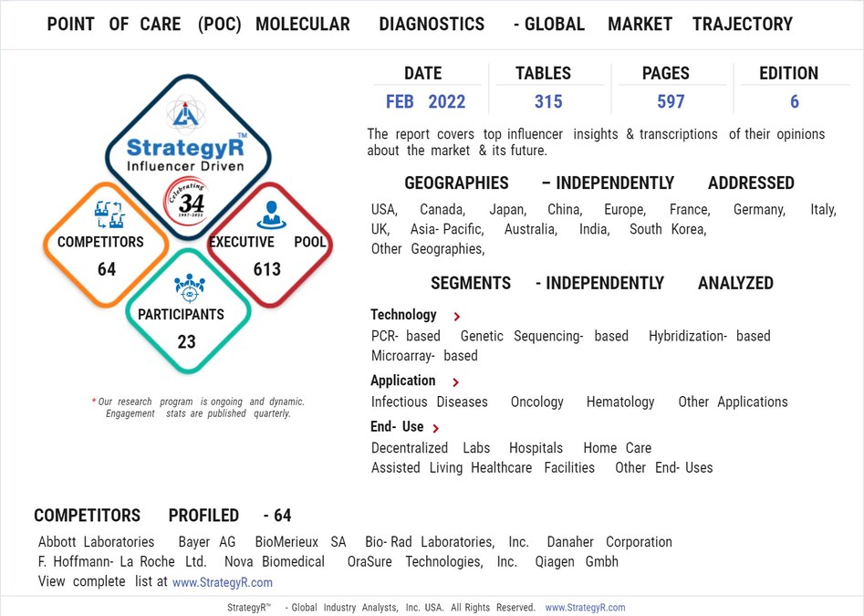This screenshot has width=864, height=616.
Task: Click the DATE column heading
Action: coord(422,73)
